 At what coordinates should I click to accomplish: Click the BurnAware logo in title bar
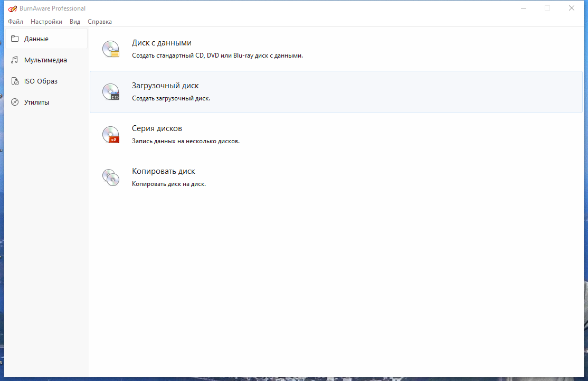pyautogui.click(x=12, y=8)
